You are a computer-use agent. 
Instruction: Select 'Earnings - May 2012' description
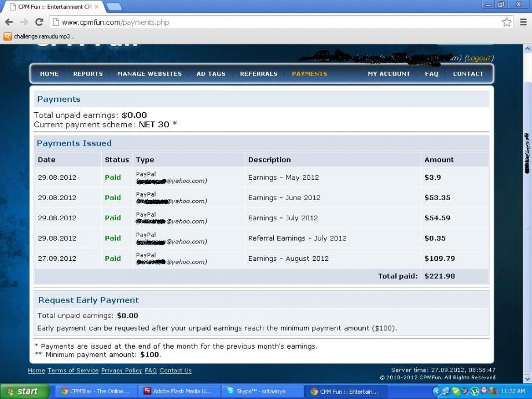pyautogui.click(x=283, y=178)
